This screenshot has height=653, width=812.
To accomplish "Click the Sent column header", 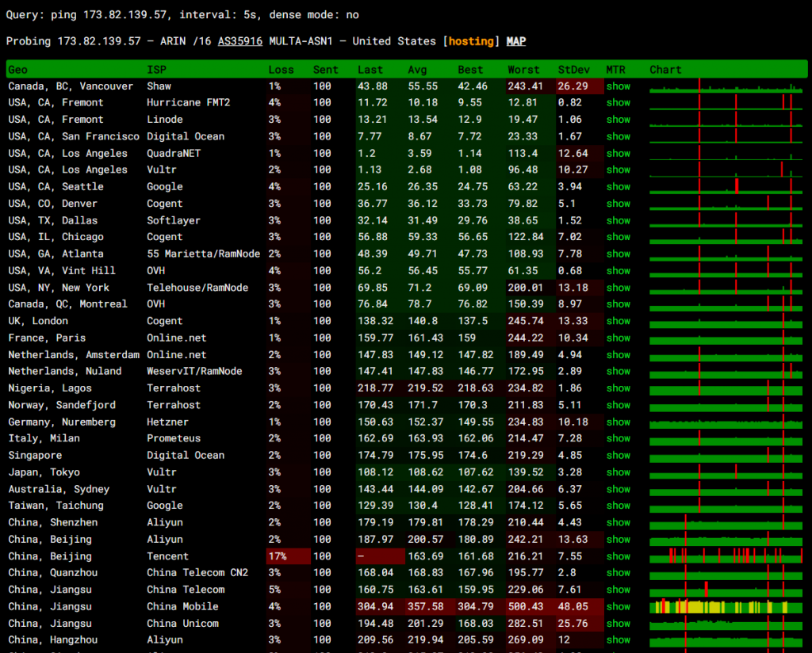I will click(x=325, y=70).
